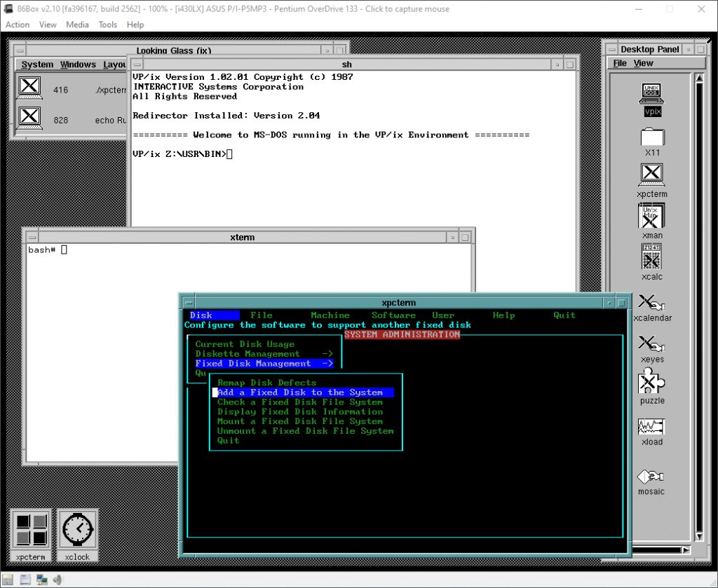Start xpcterm from the Desktop Panel
The width and height of the screenshot is (718, 588).
click(651, 175)
